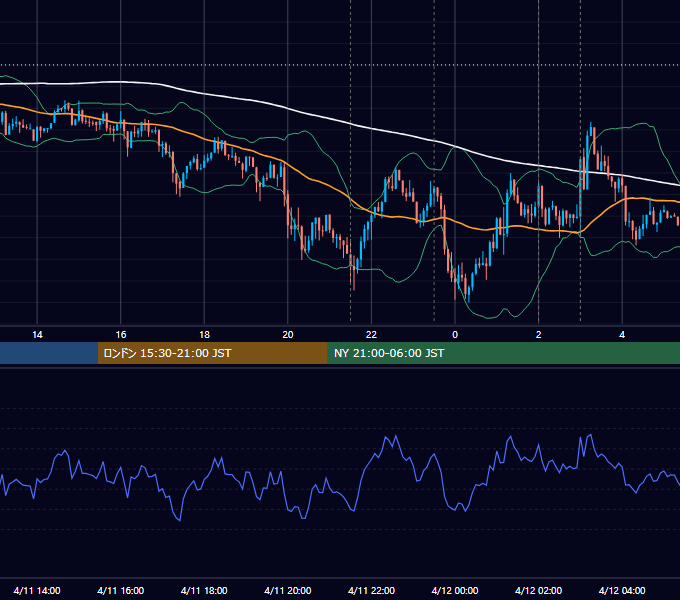Click the '4' hour axis label
Image resolution: width=680 pixels, height=600 pixels.
622,335
